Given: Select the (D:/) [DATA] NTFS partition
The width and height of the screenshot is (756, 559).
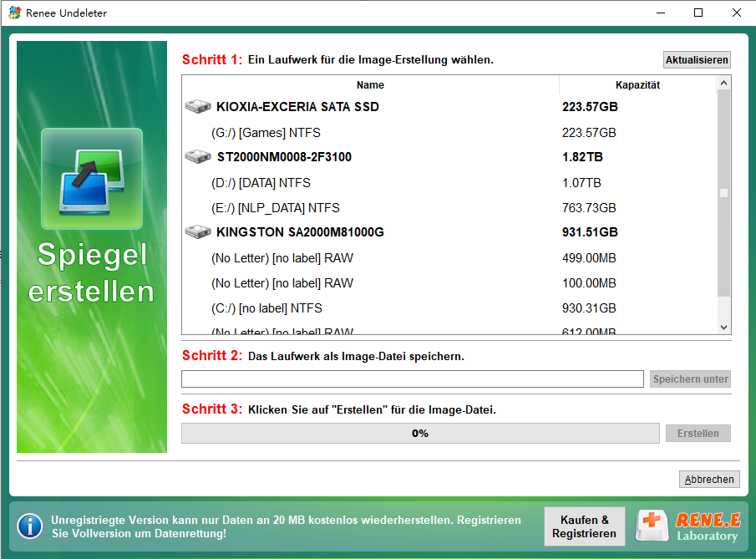Looking at the screenshot, I should pyautogui.click(x=449, y=182).
